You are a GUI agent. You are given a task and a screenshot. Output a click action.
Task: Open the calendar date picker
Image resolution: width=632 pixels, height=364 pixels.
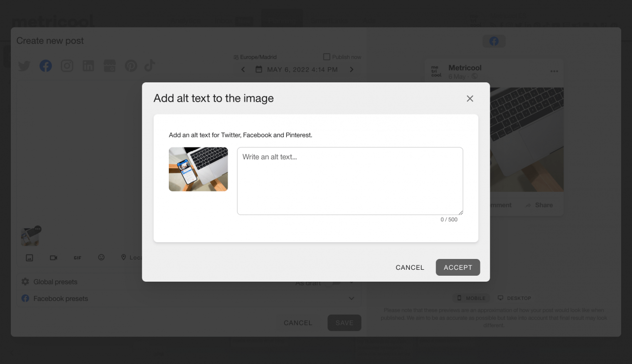[259, 70]
